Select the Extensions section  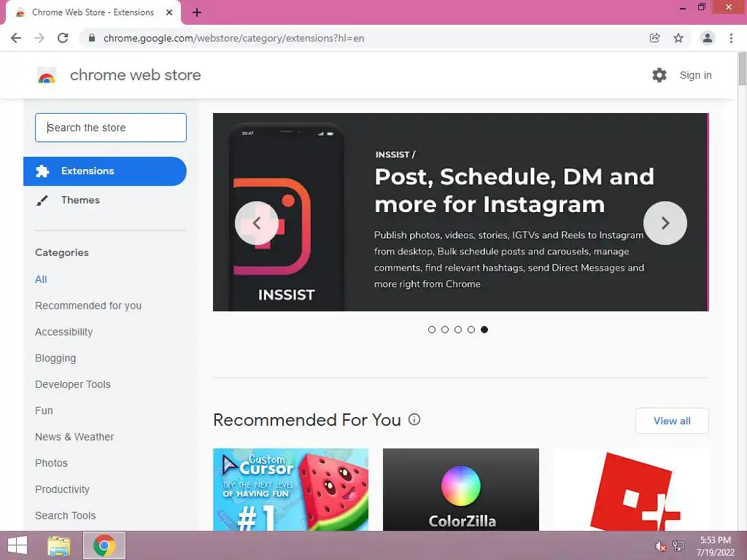coord(105,171)
